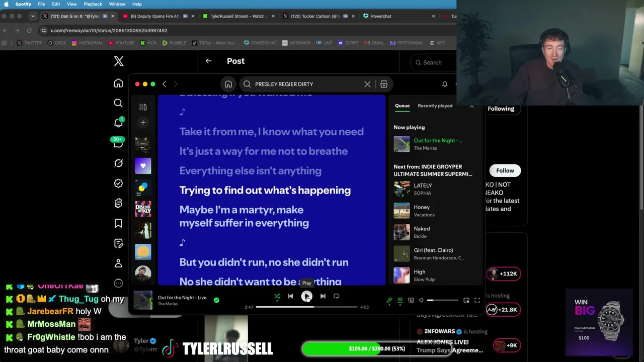644x362 pixels.
Task: Click the Following button on X
Action: (x=501, y=109)
